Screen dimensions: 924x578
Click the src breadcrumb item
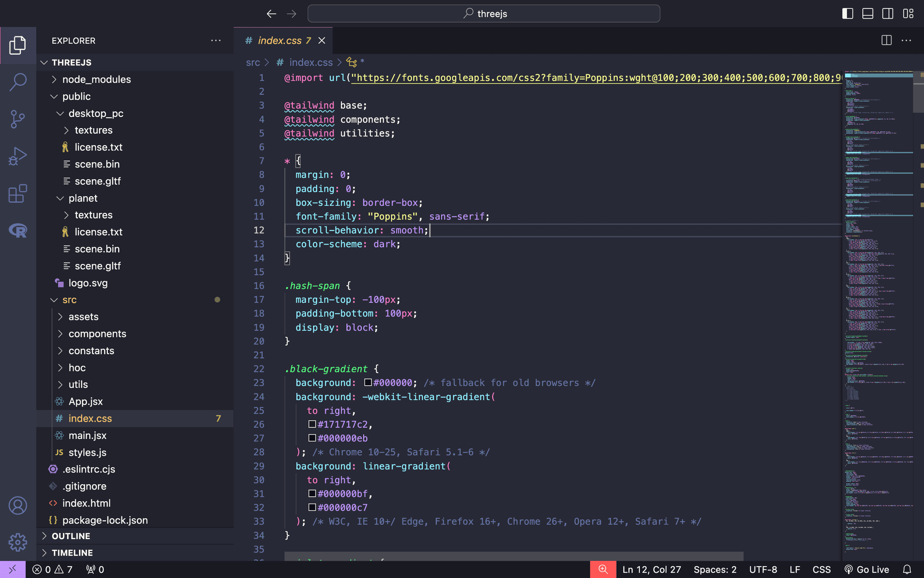pyautogui.click(x=253, y=62)
